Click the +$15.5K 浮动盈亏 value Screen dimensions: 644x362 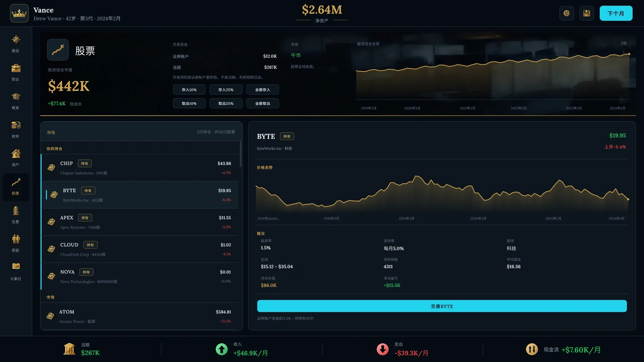[x=392, y=285]
